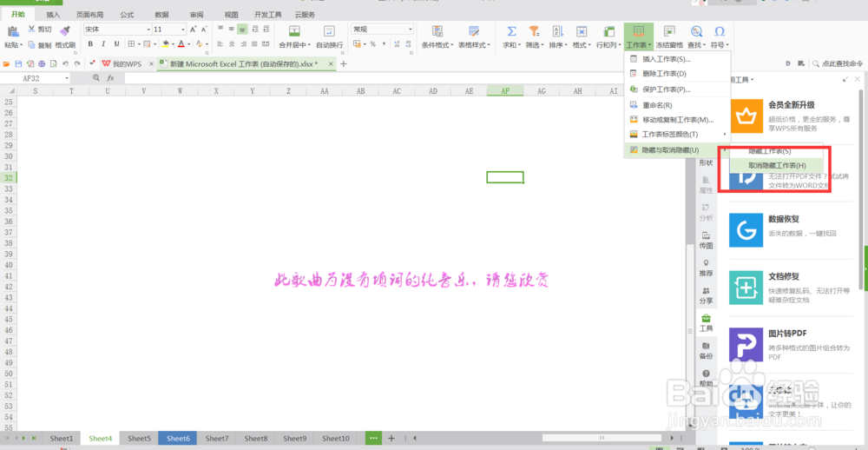Click the command search field (点此查找命令)

point(838,64)
